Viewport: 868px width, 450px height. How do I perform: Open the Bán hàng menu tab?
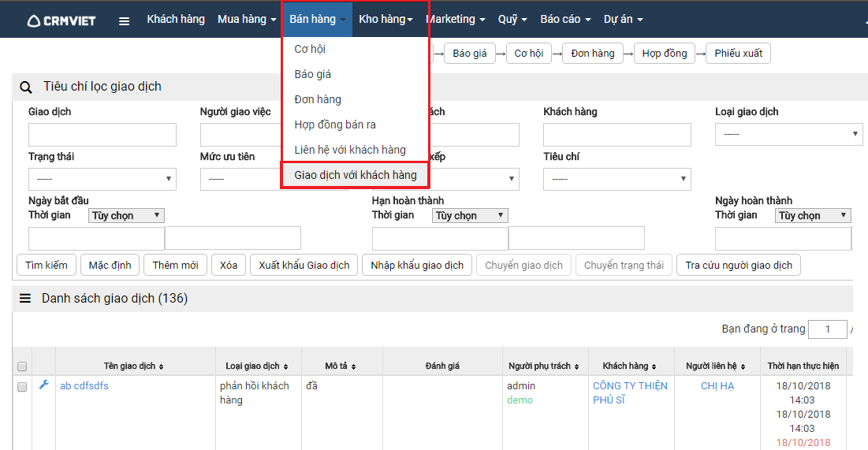tap(317, 20)
